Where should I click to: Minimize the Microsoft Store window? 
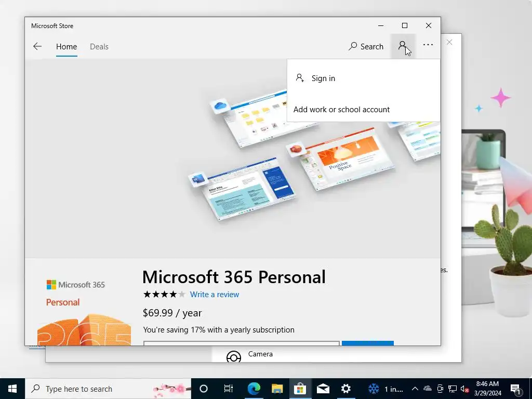pyautogui.click(x=381, y=25)
